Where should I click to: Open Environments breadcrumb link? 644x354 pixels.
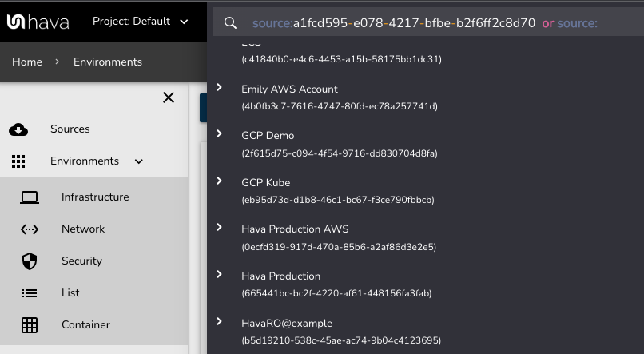coord(108,62)
